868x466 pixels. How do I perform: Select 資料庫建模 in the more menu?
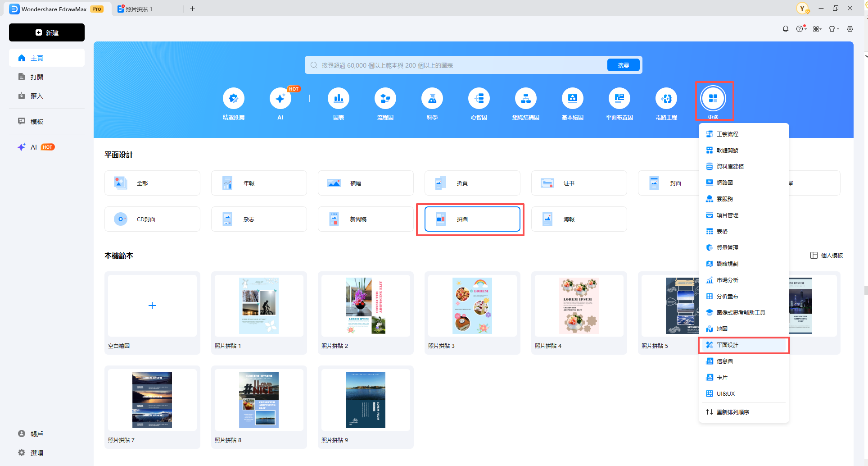click(730, 167)
